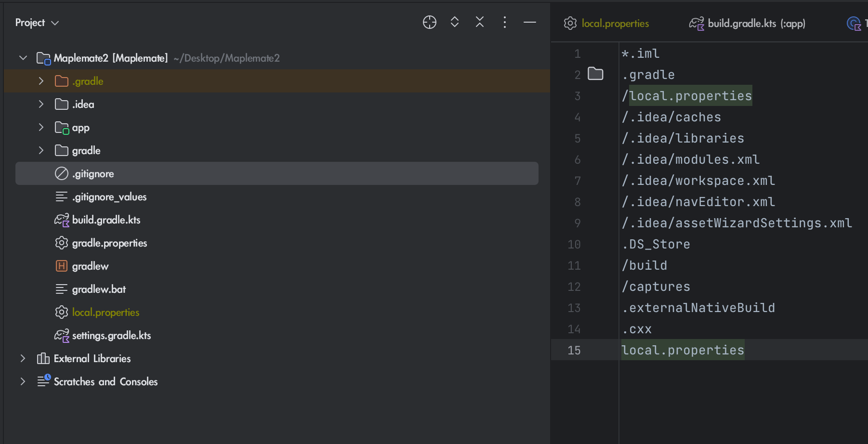Viewport: 868px width, 444px height.
Task: Collapse the Maplemate2 project root
Action: 23,58
